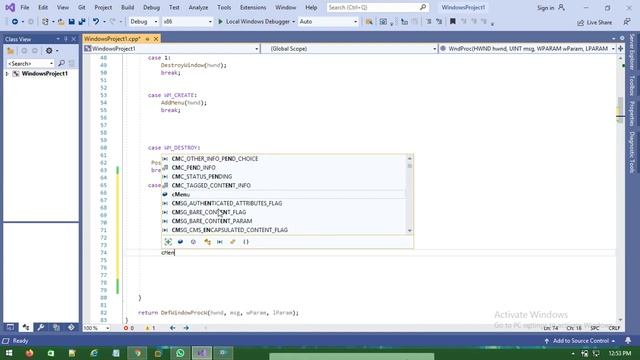640x360 pixels.
Task: Switch to WindowsProject1.cpp tab
Action: [x=112, y=39]
